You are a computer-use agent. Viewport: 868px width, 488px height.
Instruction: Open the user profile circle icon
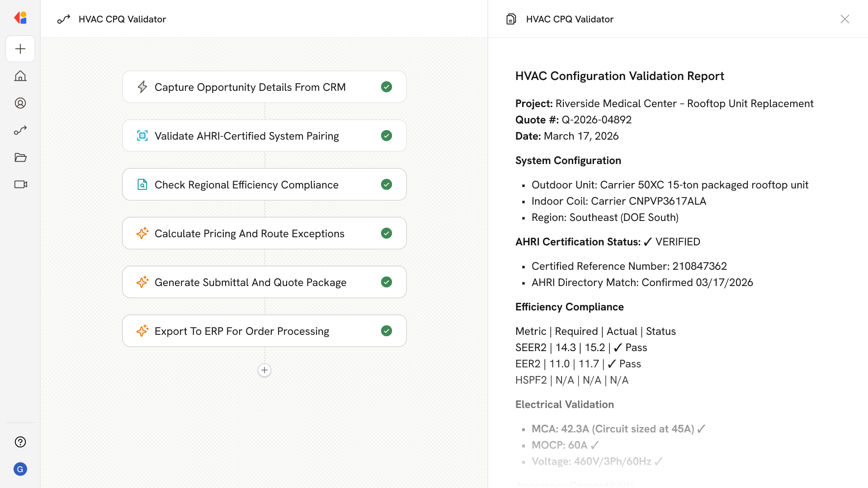(20, 103)
